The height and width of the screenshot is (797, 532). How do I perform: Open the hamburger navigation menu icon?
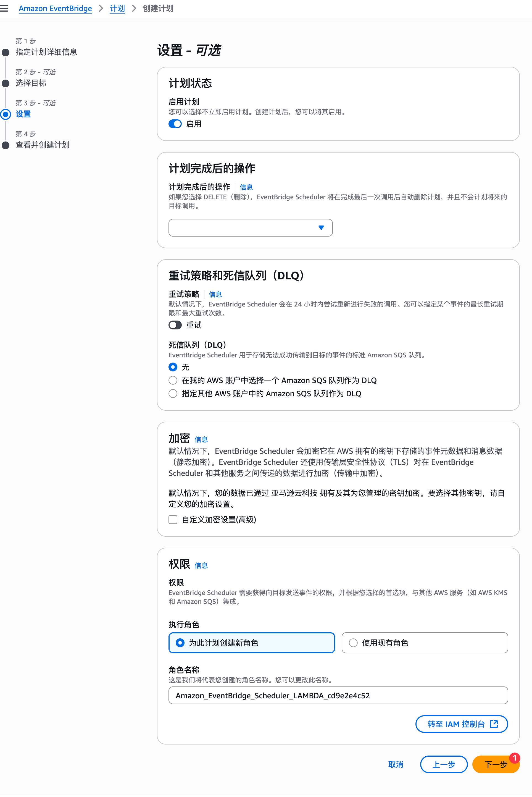[x=4, y=9]
